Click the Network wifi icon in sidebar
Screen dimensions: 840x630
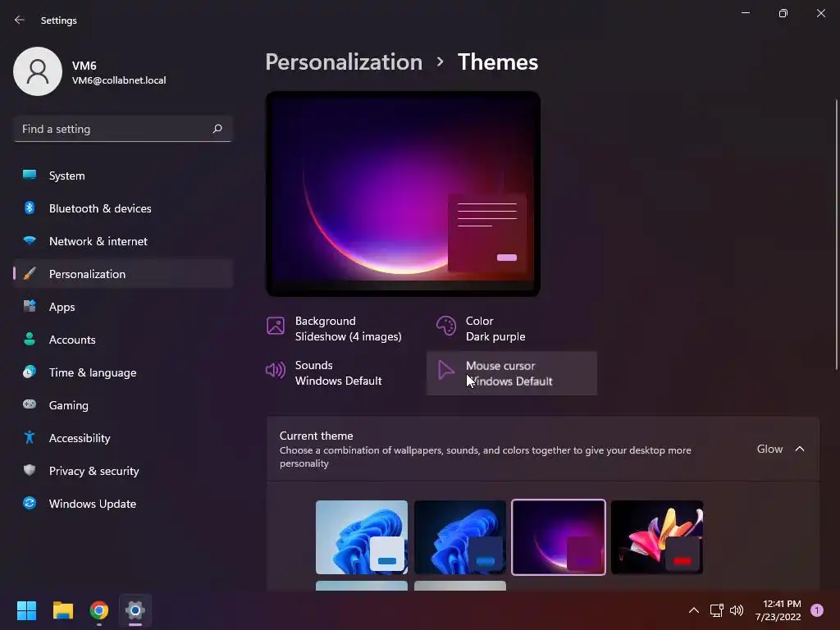click(x=30, y=240)
